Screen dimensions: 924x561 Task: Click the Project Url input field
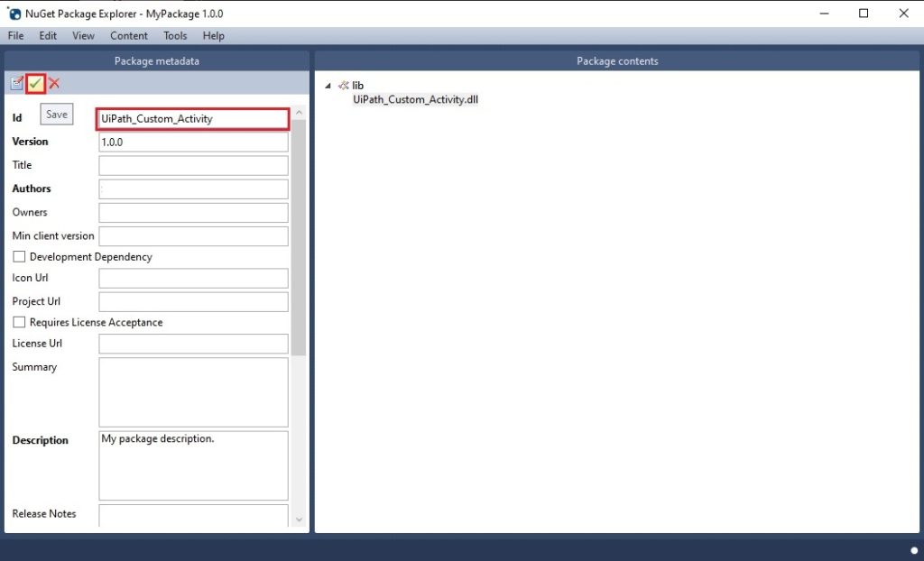click(193, 302)
